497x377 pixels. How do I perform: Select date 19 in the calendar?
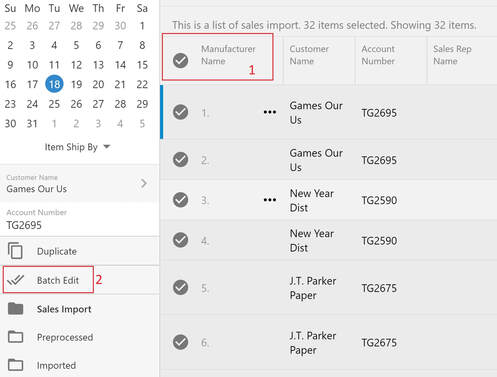(x=76, y=84)
